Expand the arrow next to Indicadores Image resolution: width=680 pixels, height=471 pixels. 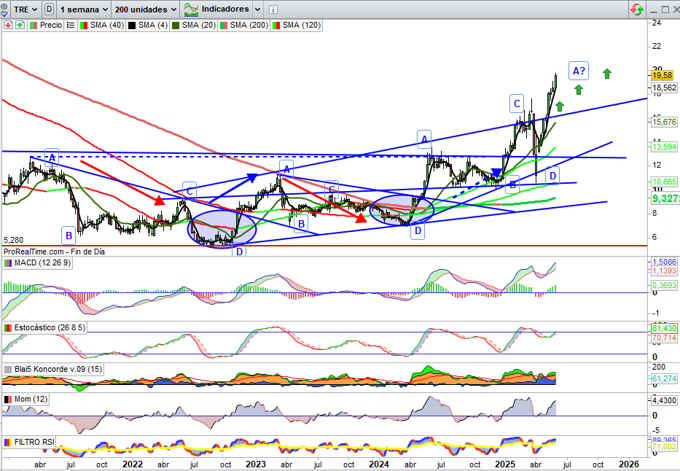point(257,9)
